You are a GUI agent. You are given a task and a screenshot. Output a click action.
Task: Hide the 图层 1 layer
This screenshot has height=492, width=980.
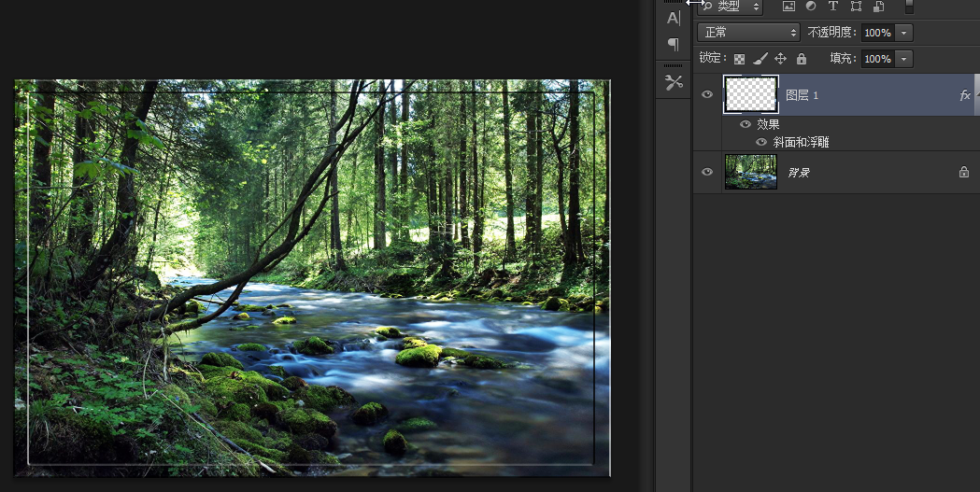coord(707,94)
